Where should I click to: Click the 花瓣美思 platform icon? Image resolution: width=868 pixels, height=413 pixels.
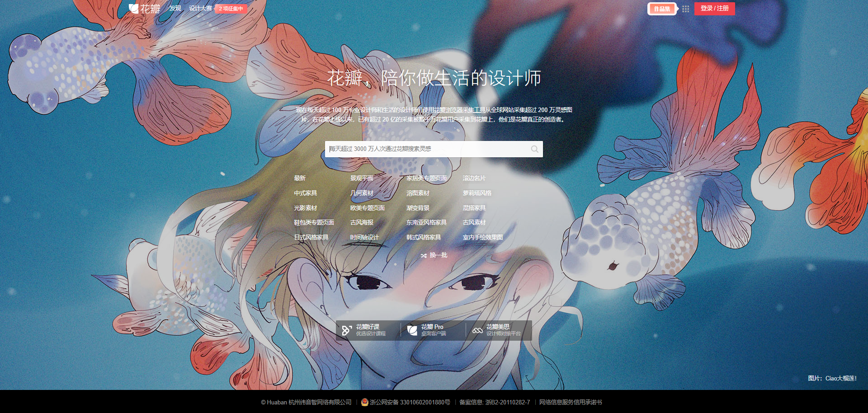pos(477,330)
